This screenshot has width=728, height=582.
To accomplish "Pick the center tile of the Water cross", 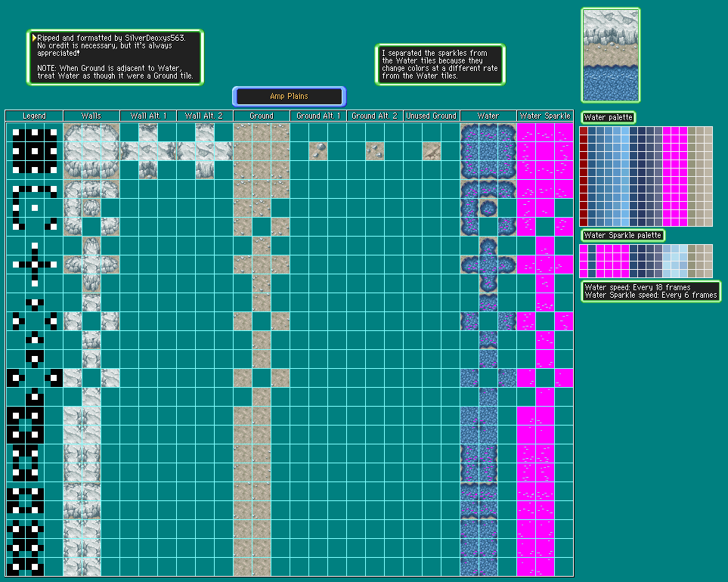I will click(x=488, y=265).
